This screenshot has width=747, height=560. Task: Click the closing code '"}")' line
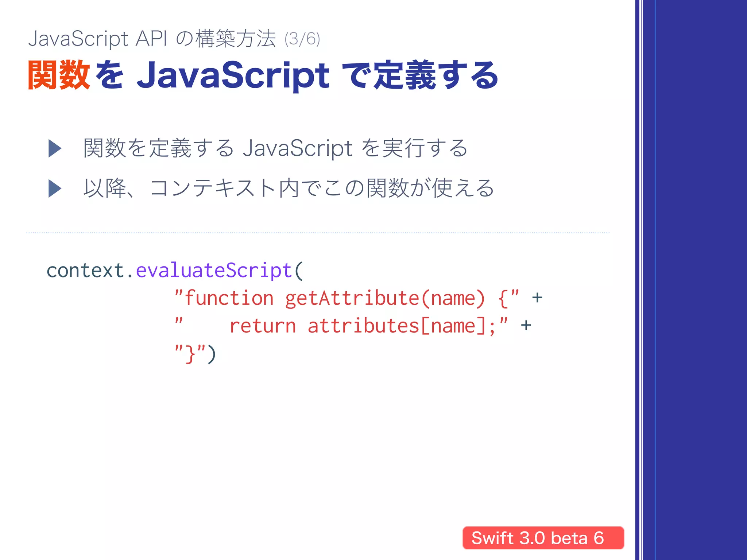196,354
